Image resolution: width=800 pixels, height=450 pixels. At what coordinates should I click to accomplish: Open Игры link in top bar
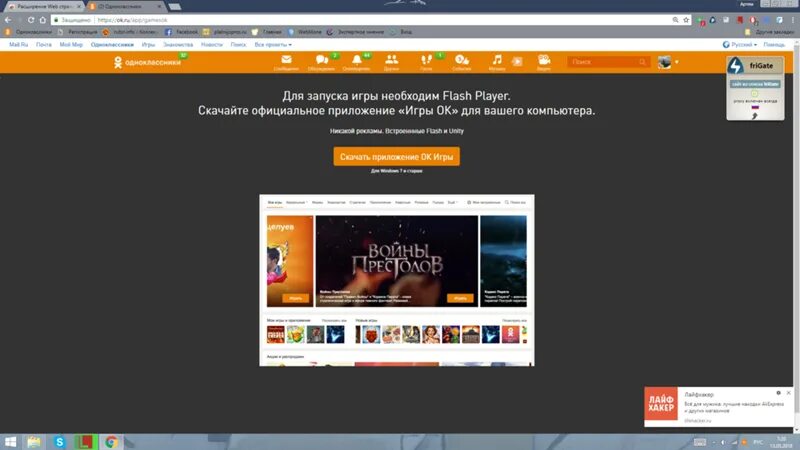click(148, 45)
